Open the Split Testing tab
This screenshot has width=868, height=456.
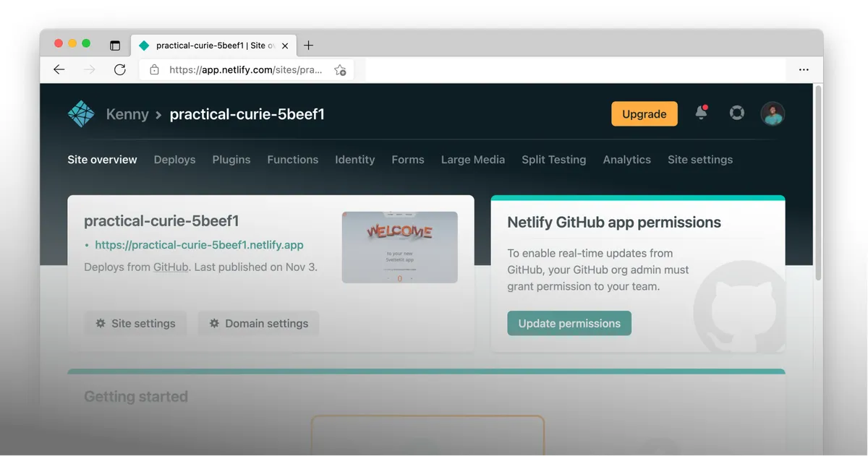click(553, 160)
